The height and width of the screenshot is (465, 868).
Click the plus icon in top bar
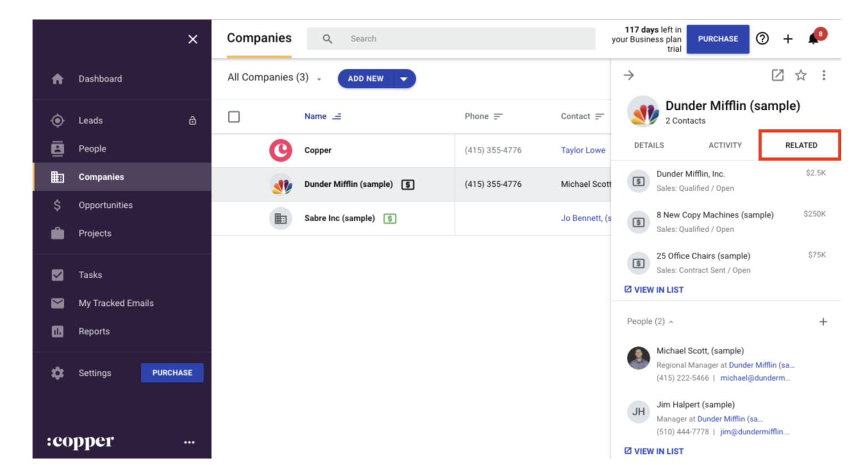[788, 39]
